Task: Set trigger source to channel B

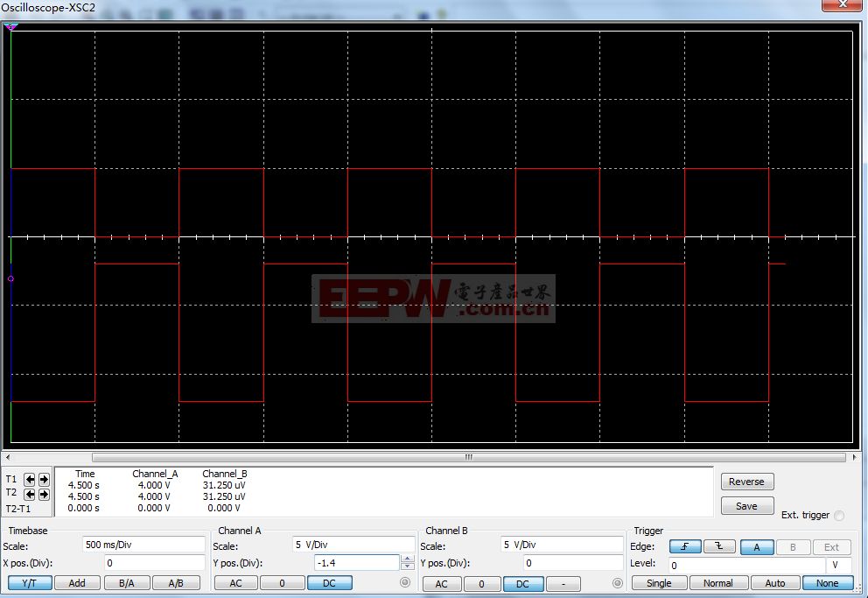Action: coord(793,547)
